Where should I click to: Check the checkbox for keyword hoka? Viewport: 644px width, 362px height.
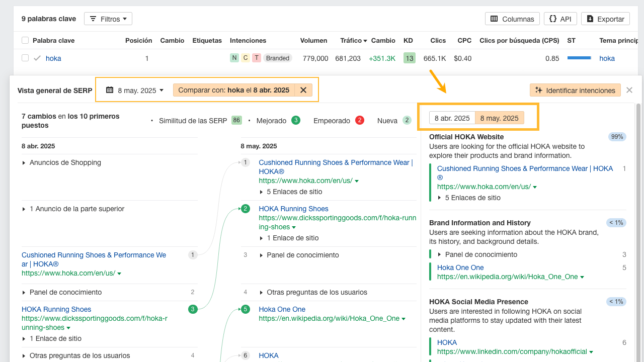point(25,58)
